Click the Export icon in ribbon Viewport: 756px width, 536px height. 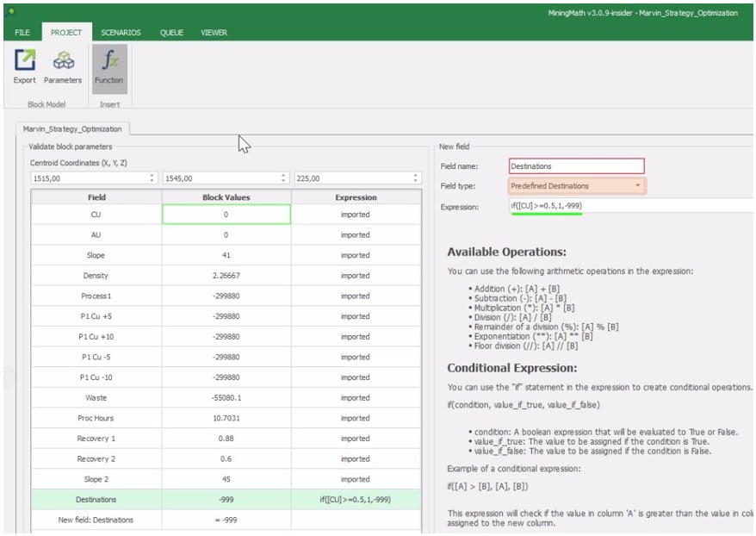(25, 61)
